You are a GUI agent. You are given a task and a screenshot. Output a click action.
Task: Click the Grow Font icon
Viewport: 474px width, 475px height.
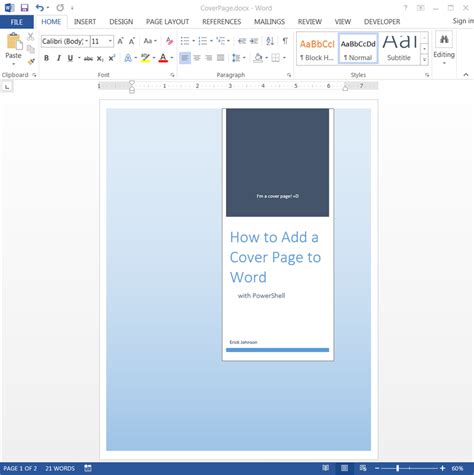pyautogui.click(x=120, y=41)
